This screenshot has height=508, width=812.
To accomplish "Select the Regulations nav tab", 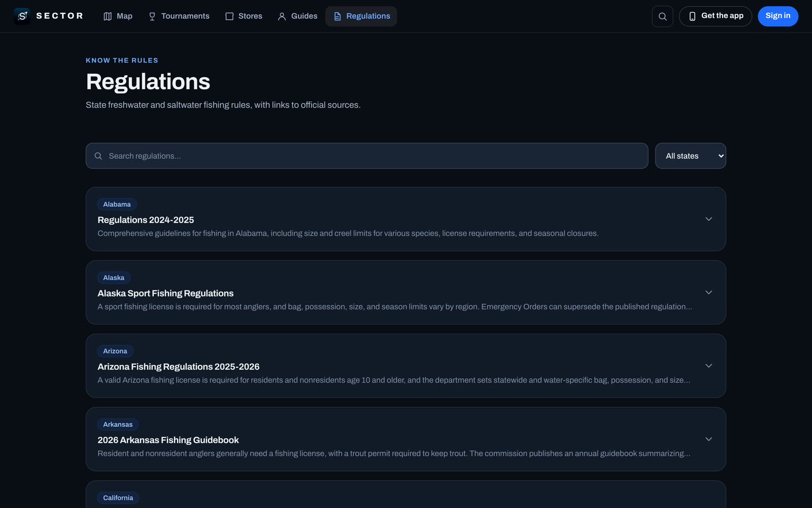I will pyautogui.click(x=361, y=16).
